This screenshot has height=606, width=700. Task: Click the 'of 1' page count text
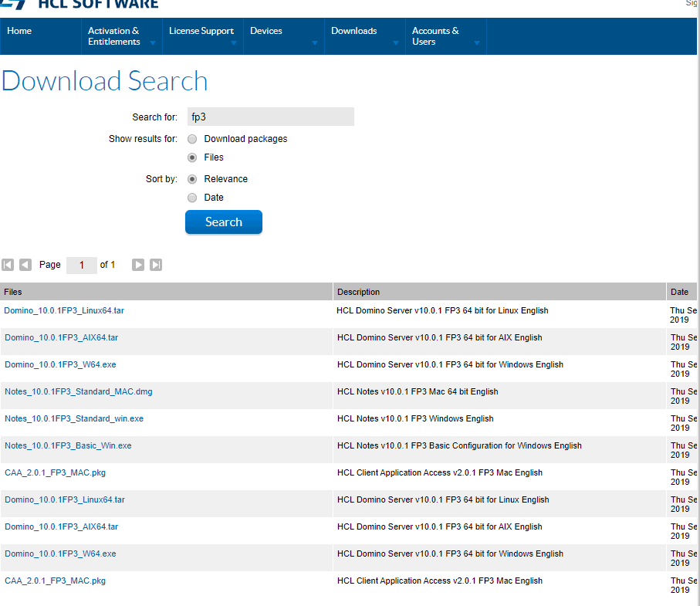[107, 265]
